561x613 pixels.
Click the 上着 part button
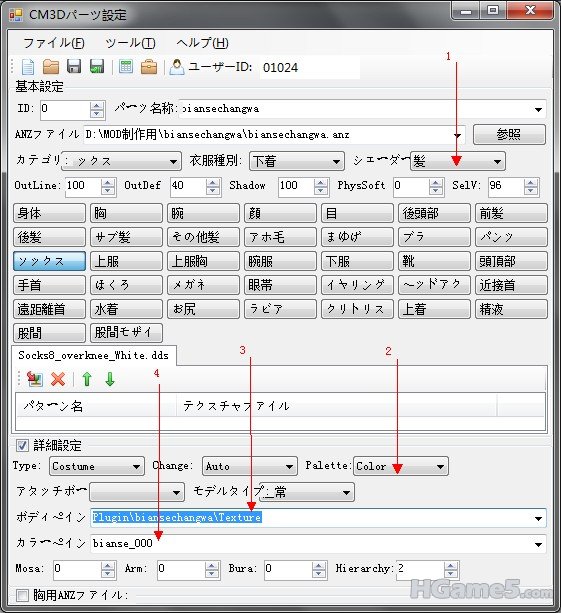click(x=434, y=309)
